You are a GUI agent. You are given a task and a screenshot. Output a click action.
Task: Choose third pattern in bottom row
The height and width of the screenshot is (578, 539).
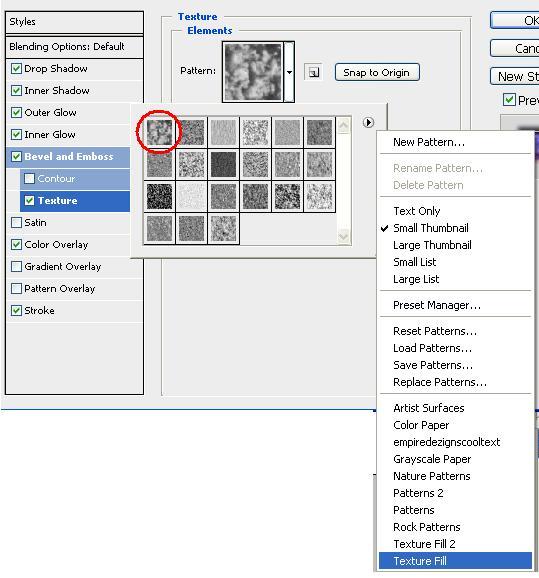click(223, 229)
